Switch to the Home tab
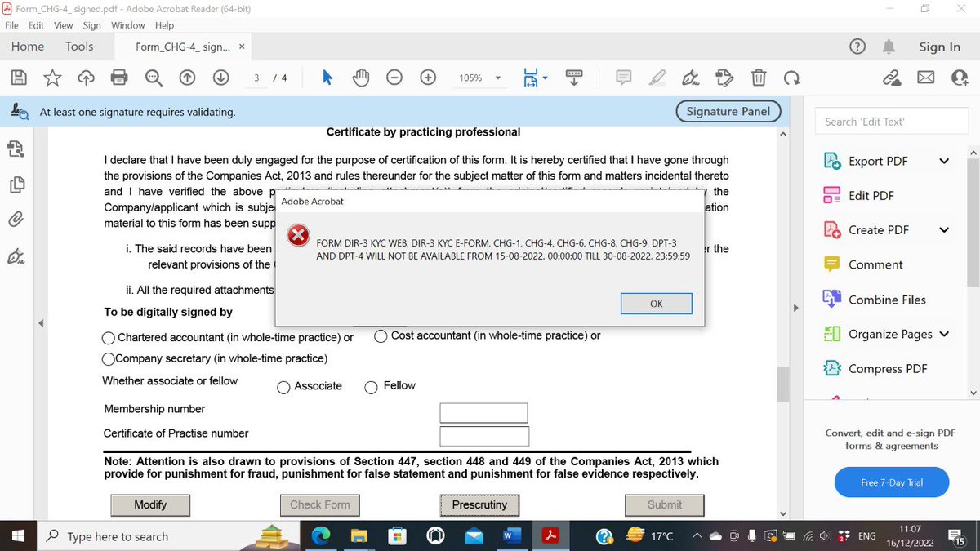 [x=28, y=47]
